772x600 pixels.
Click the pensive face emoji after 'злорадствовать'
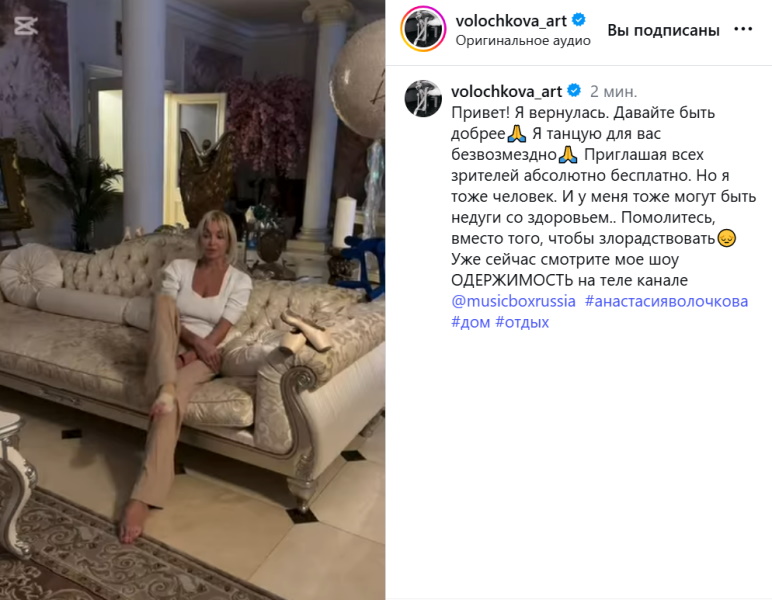pyautogui.click(x=726, y=239)
